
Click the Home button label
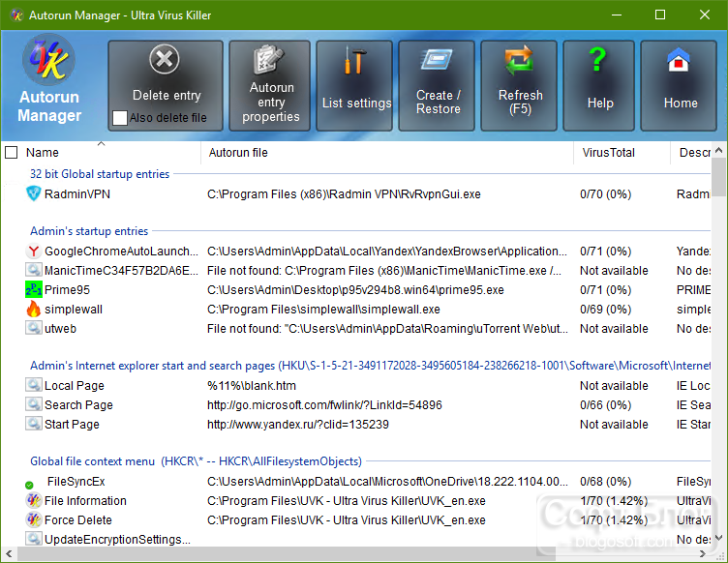[x=681, y=103]
